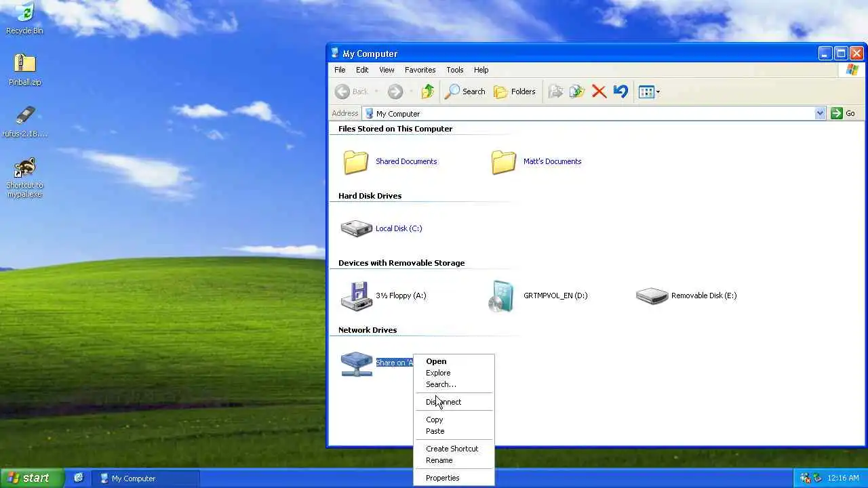Choose Rename in the context menu
Screen dimensions: 868x488
click(x=454, y=460)
